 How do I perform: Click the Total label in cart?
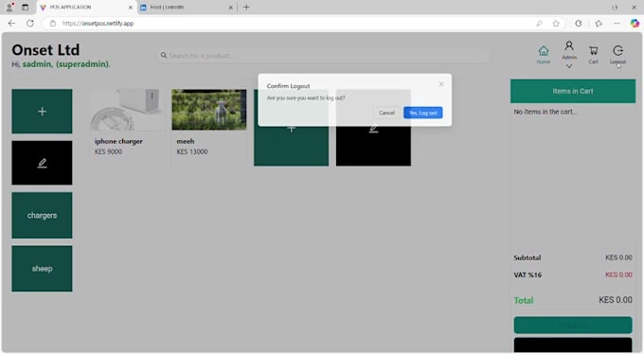coord(523,301)
